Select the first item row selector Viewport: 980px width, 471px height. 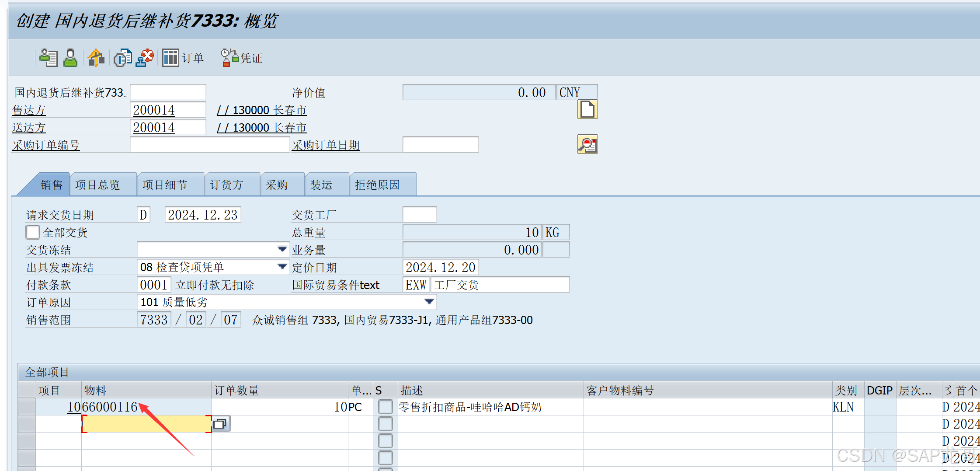tap(27, 407)
